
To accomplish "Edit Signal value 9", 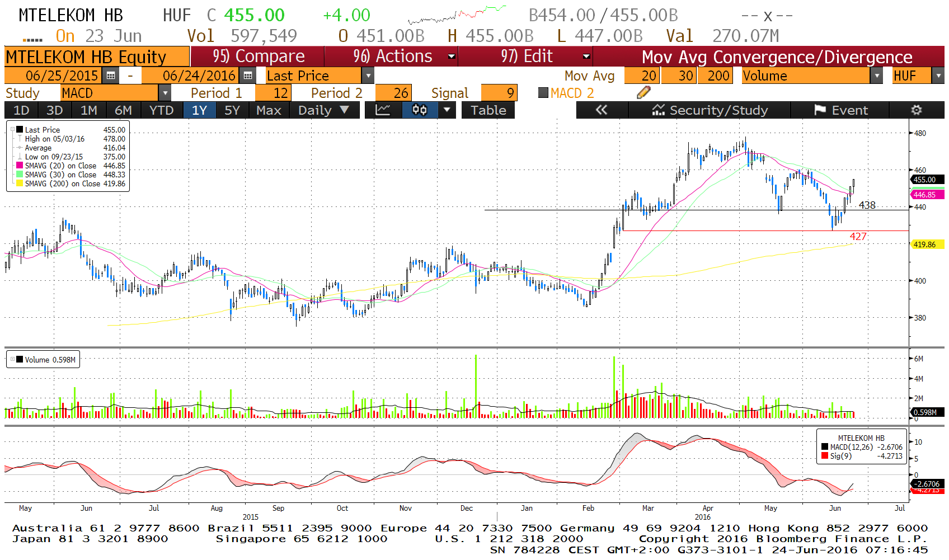I will (x=499, y=93).
